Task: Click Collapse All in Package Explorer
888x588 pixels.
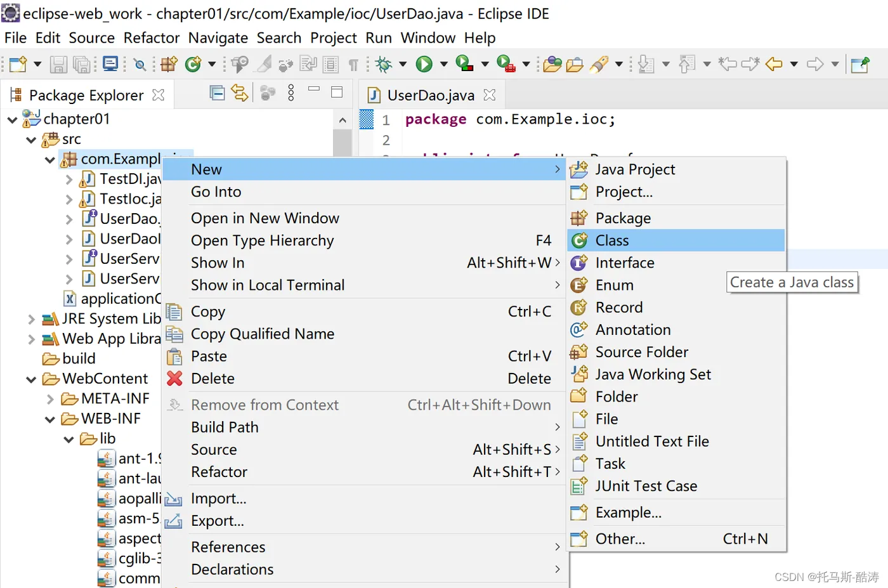Action: point(217,93)
